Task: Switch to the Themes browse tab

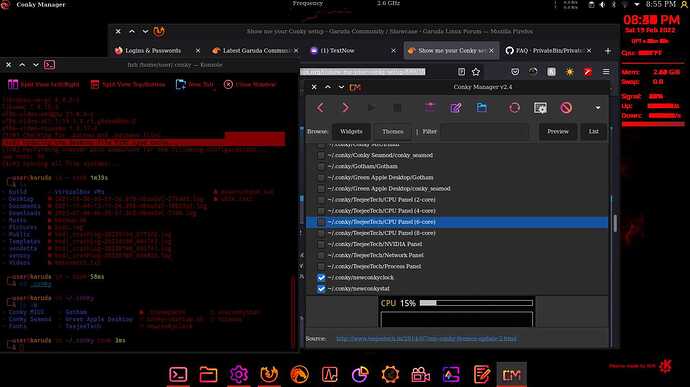Action: tap(393, 132)
